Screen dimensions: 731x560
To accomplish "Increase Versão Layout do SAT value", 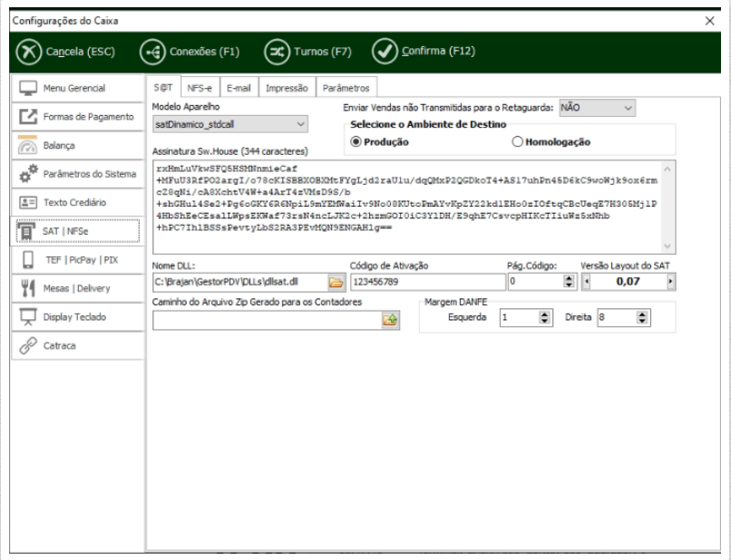I will pyautogui.click(x=670, y=283).
